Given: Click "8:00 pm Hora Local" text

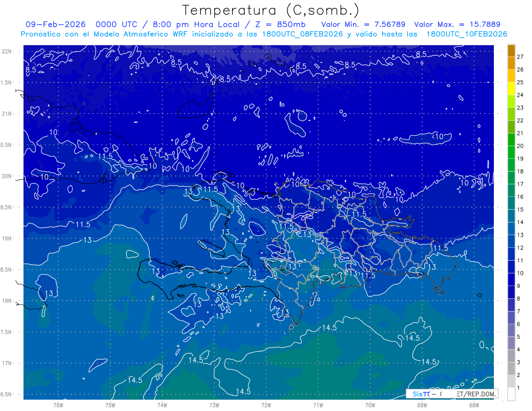Looking at the screenshot, I should coord(195,24).
